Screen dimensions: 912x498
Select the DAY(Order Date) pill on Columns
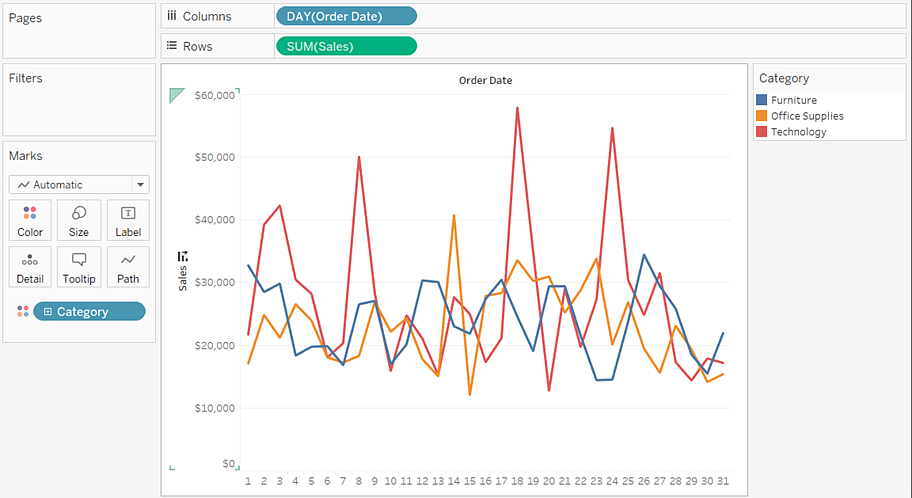point(345,16)
